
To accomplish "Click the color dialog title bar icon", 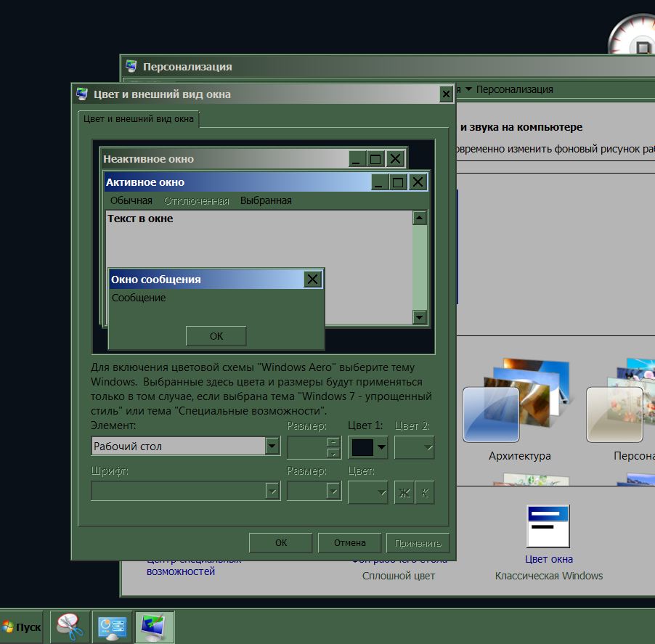I will [82, 94].
